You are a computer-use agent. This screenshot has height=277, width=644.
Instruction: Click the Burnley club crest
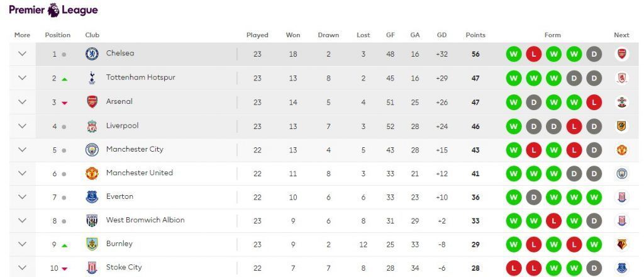[x=92, y=244]
